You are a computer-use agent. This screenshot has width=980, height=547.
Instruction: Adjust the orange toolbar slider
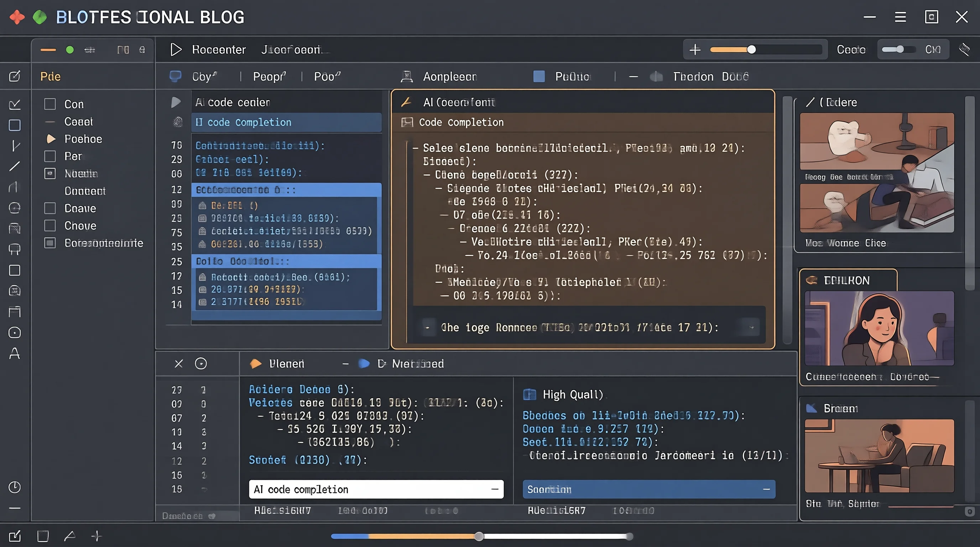pos(751,50)
